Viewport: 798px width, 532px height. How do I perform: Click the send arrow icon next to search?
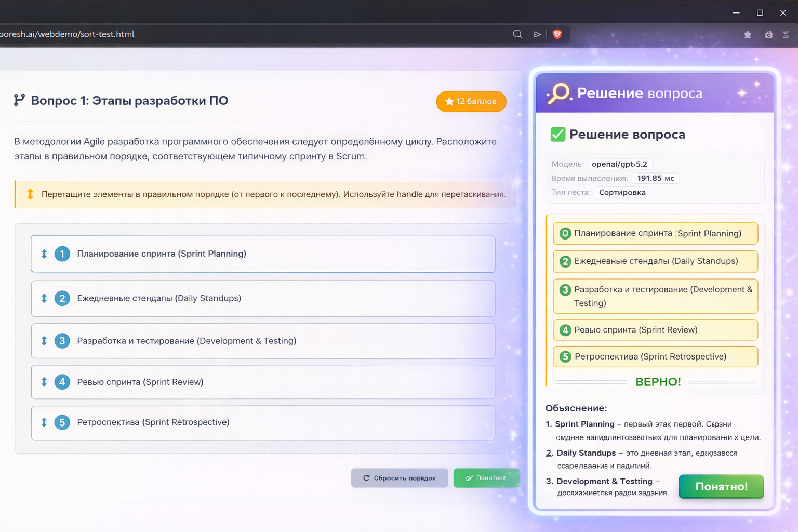[537, 34]
